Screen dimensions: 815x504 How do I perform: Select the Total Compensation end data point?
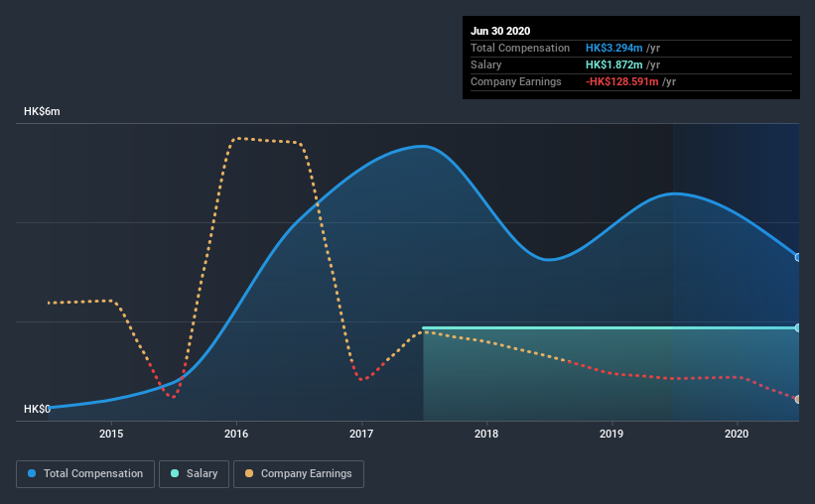tap(798, 257)
